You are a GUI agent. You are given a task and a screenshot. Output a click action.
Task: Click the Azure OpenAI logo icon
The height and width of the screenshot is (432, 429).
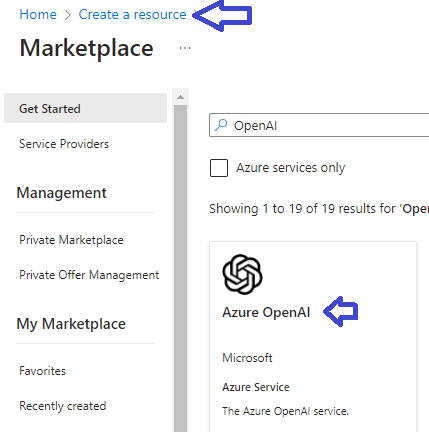[x=242, y=274]
